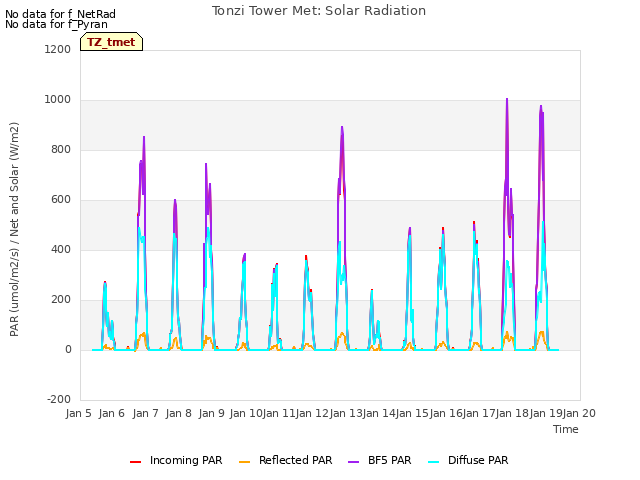Click y-axis tick label 1000
640x480 pixels.
pos(58,100)
